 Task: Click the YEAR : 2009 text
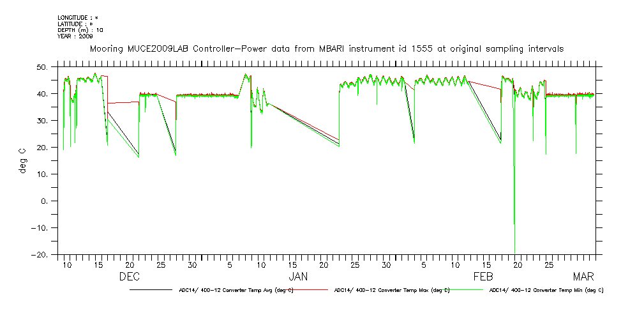(75, 36)
